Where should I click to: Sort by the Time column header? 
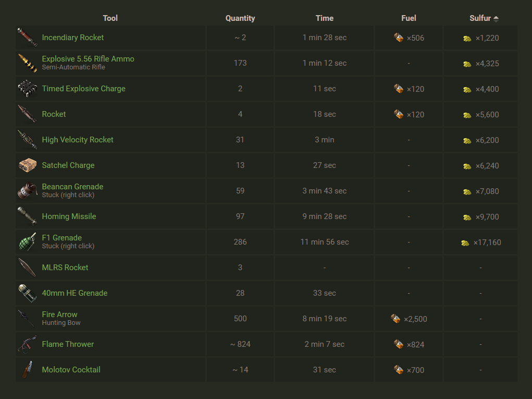pyautogui.click(x=324, y=18)
